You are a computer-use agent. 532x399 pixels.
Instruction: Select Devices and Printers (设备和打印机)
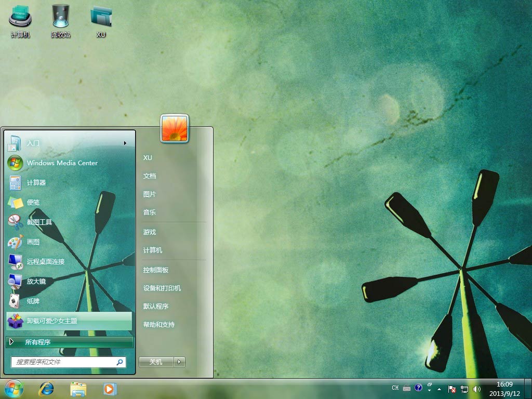coord(162,288)
